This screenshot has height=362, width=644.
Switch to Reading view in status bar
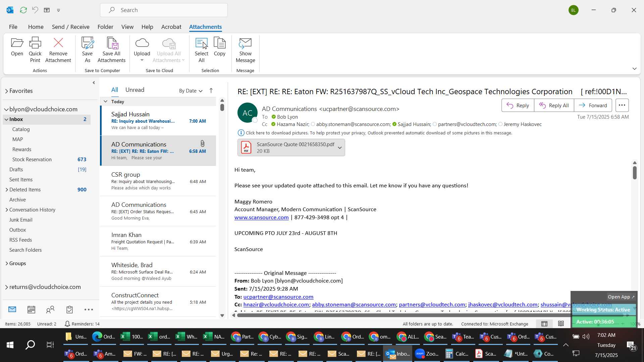[561, 324]
